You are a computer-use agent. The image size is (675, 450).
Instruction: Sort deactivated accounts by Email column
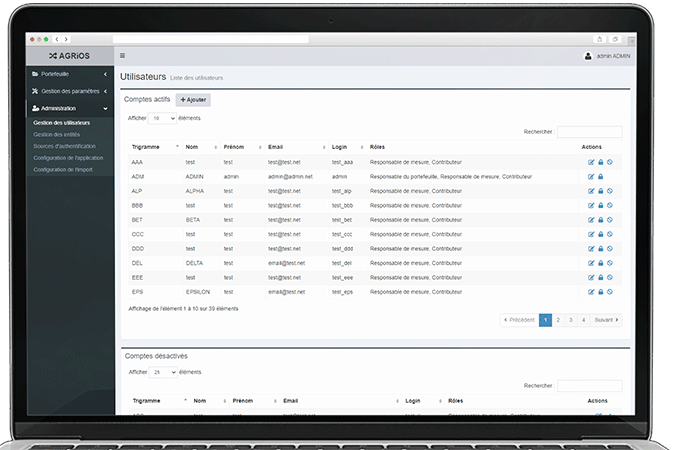click(340, 401)
